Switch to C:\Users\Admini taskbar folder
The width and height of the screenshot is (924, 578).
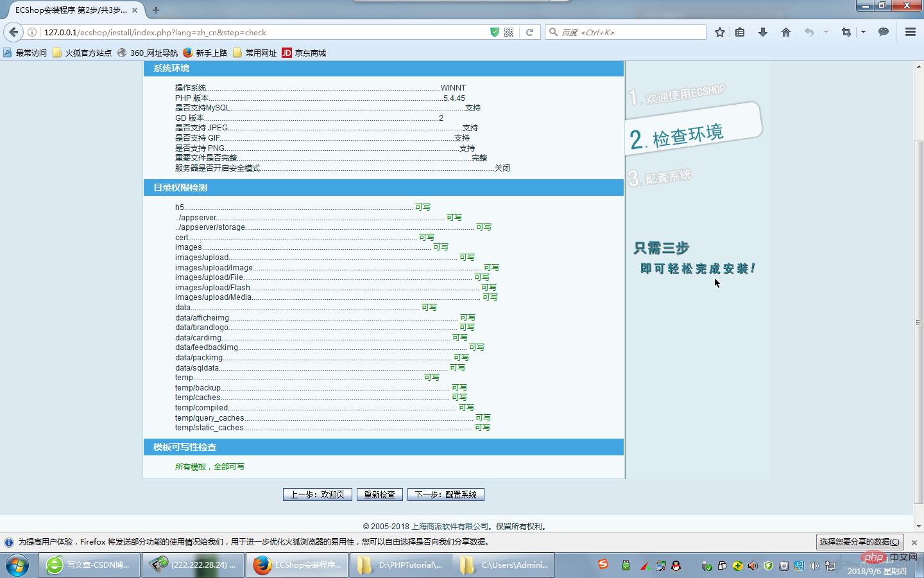click(504, 565)
